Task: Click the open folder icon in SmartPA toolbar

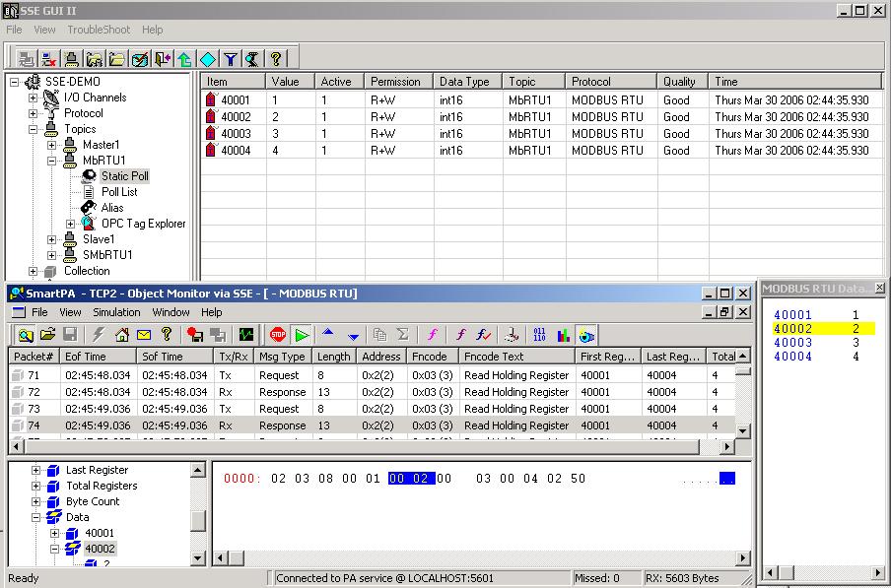Action: coord(47,335)
